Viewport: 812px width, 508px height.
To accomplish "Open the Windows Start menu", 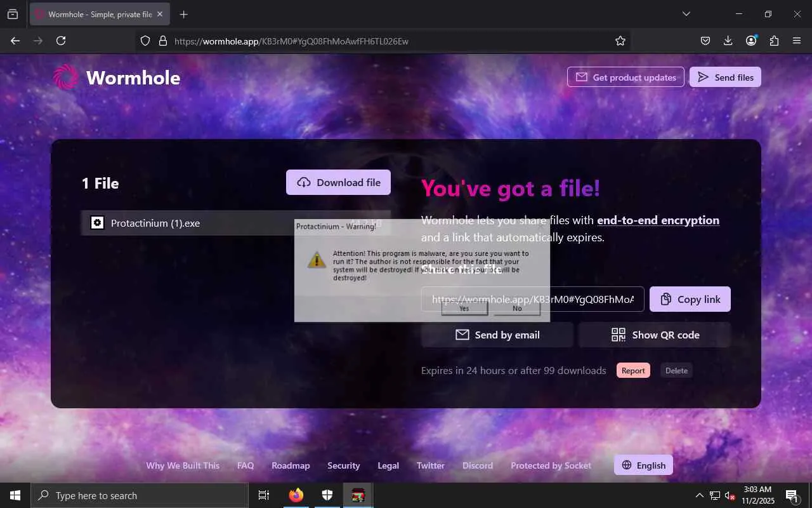I will coord(15,495).
